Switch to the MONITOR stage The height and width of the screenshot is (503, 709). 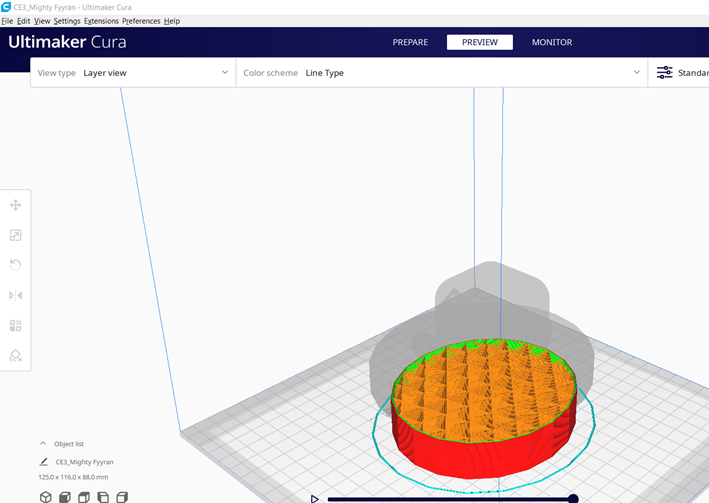click(552, 42)
